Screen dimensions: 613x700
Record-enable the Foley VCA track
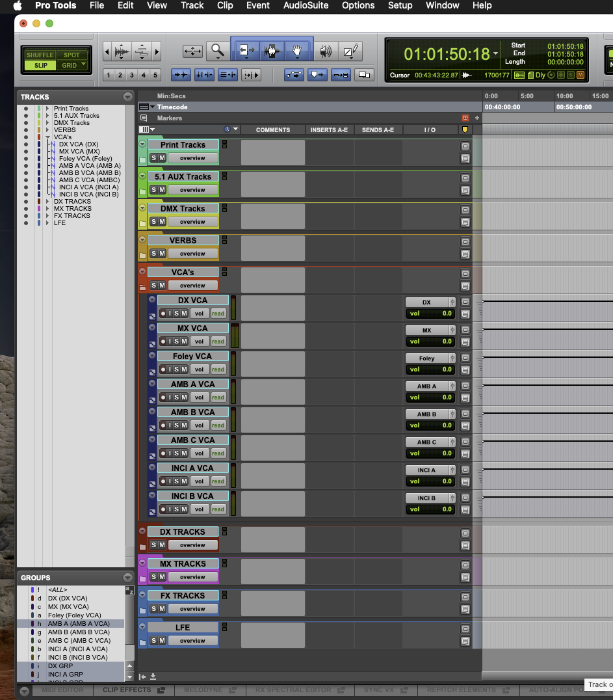[x=163, y=370]
